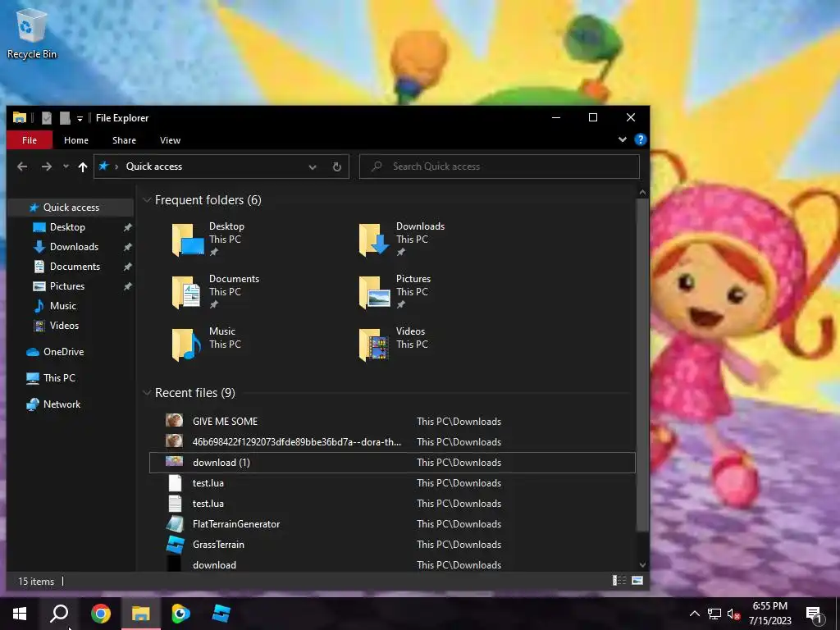This screenshot has width=840, height=630.
Task: Click the Search Quick access field
Action: [500, 167]
